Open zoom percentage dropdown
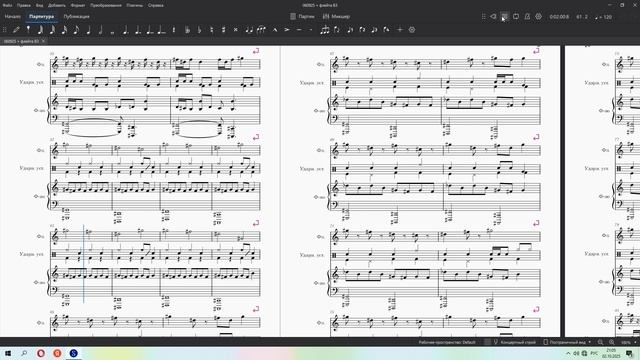This screenshot has height=360, width=640. 628,342
